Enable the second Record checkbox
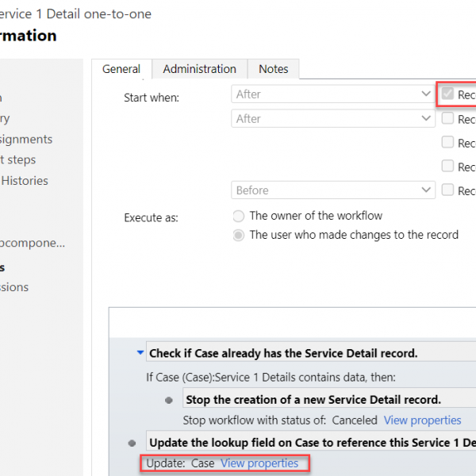The width and height of the screenshot is (476, 476). tap(447, 118)
